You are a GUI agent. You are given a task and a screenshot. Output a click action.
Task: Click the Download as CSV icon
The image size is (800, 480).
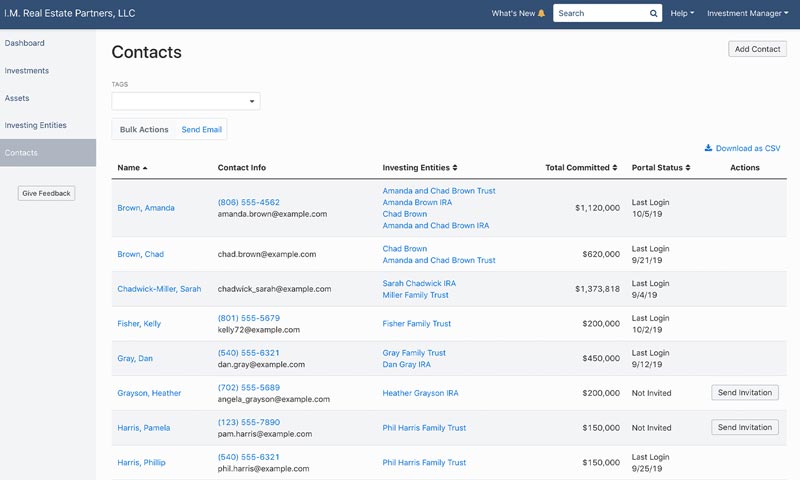[708, 148]
